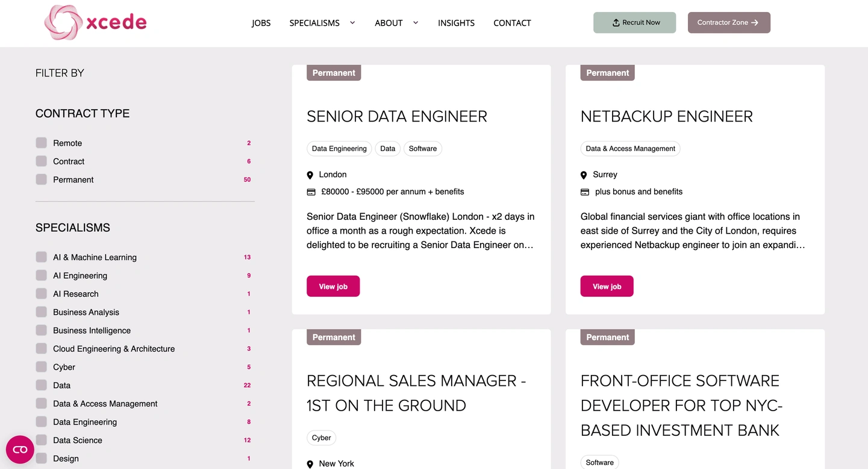This screenshot has width=868, height=469.
Task: Tick the Remote contract type checkbox
Action: coord(42,143)
